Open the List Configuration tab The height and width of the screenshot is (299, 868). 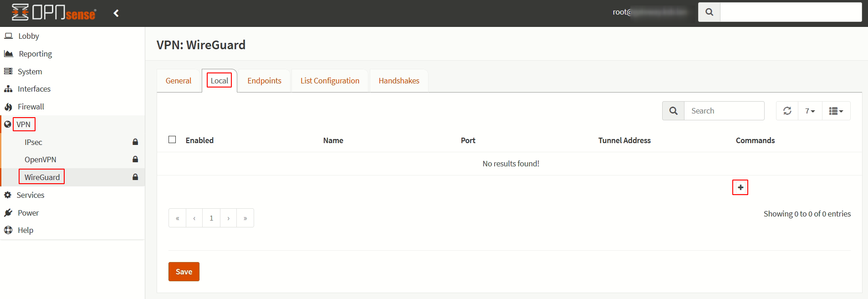(x=330, y=81)
